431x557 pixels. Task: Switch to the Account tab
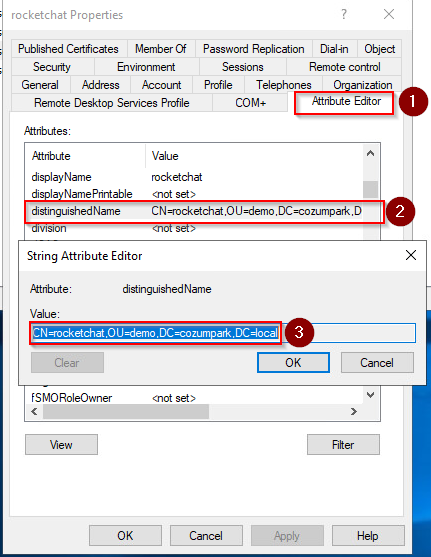(161, 85)
